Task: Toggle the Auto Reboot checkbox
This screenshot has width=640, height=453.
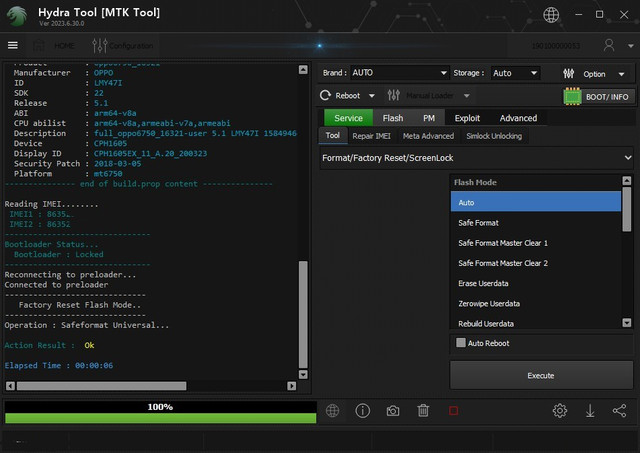Action: [x=461, y=342]
